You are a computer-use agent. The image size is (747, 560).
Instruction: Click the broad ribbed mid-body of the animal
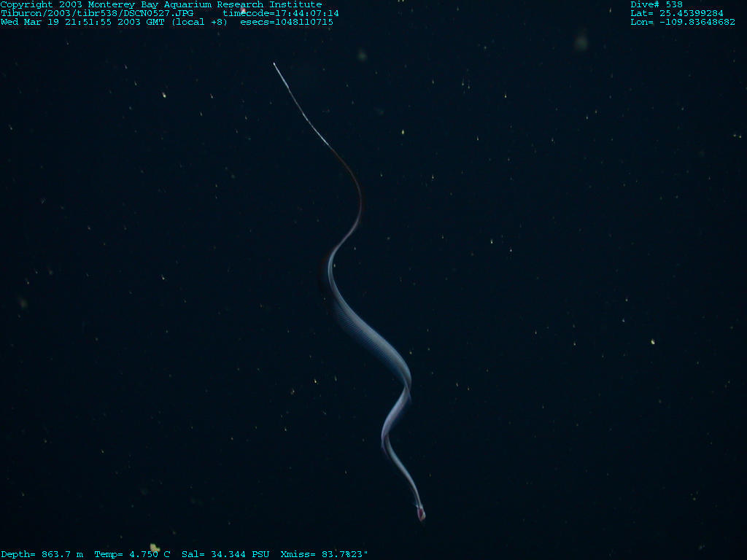click(x=365, y=328)
